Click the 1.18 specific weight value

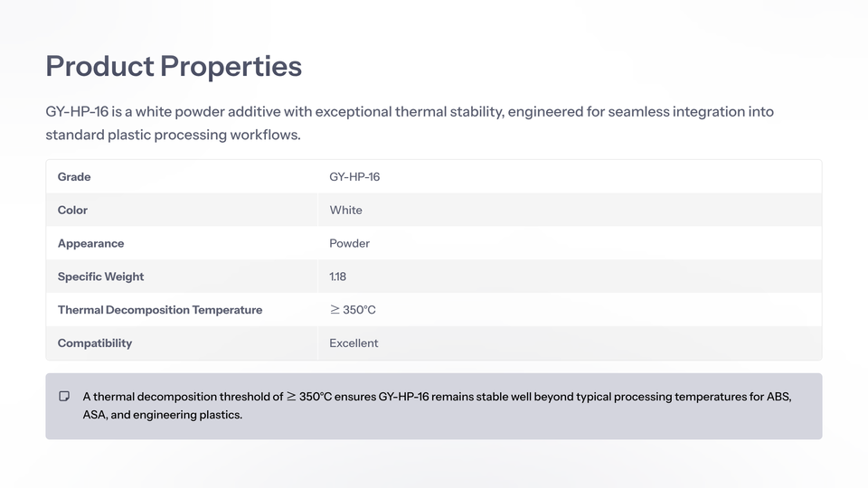click(x=338, y=277)
